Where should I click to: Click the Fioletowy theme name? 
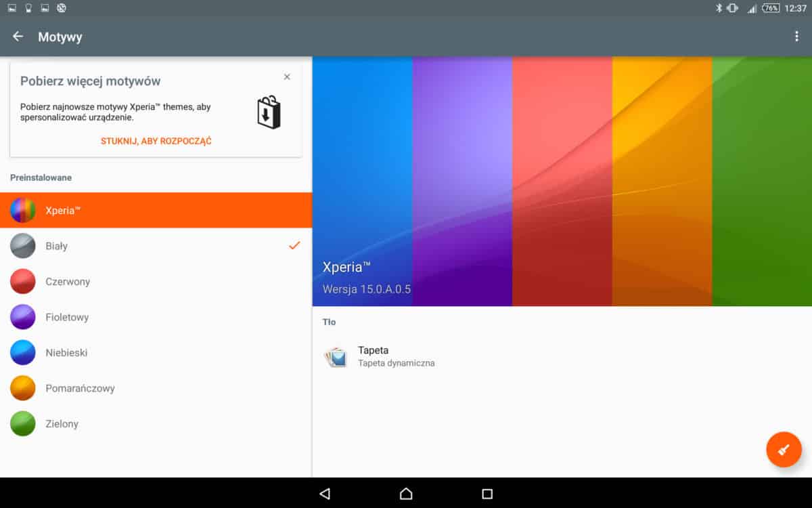67,317
